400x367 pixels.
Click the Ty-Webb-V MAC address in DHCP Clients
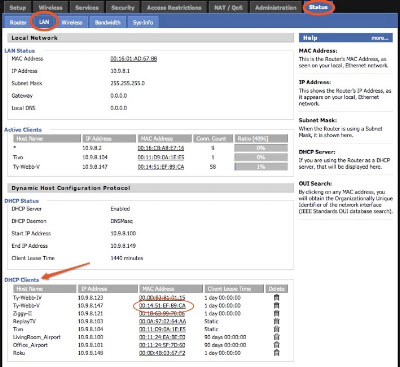coord(162,305)
